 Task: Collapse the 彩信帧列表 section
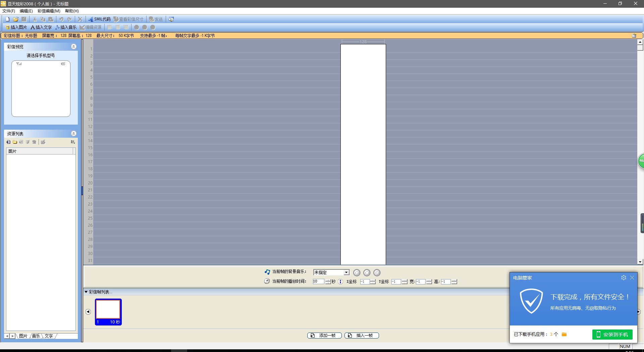[x=86, y=292]
